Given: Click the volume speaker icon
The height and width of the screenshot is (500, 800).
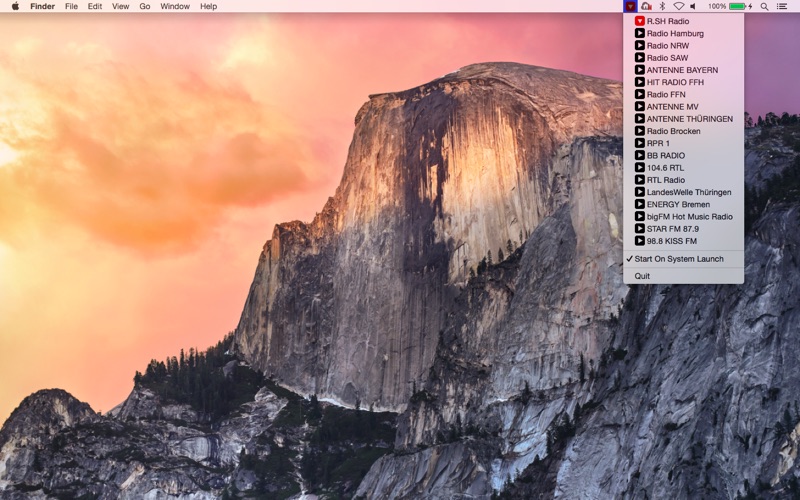Looking at the screenshot, I should (x=693, y=6).
